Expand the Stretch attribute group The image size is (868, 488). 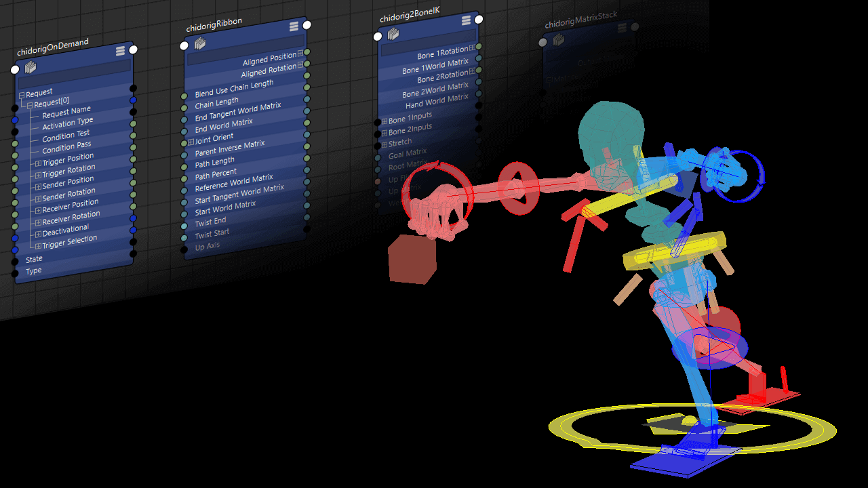click(x=384, y=144)
